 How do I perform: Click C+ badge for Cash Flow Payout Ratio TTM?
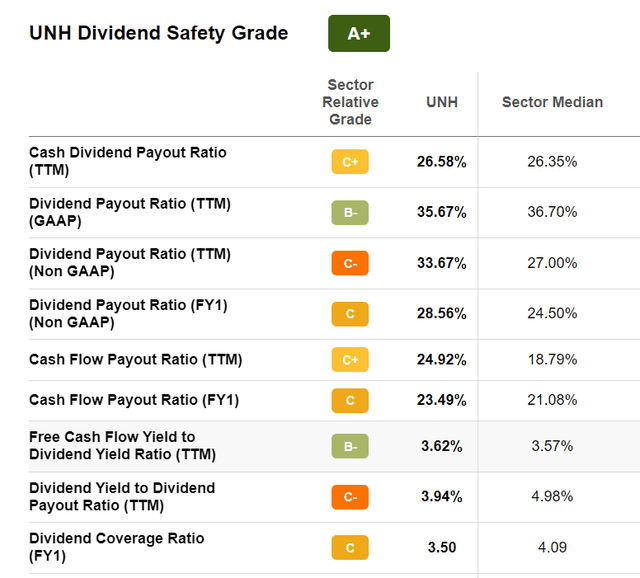coord(350,360)
